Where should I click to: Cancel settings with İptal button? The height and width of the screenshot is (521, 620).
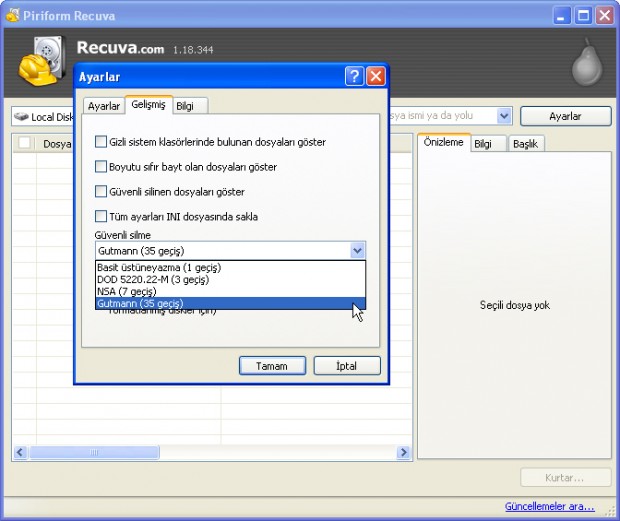(347, 366)
